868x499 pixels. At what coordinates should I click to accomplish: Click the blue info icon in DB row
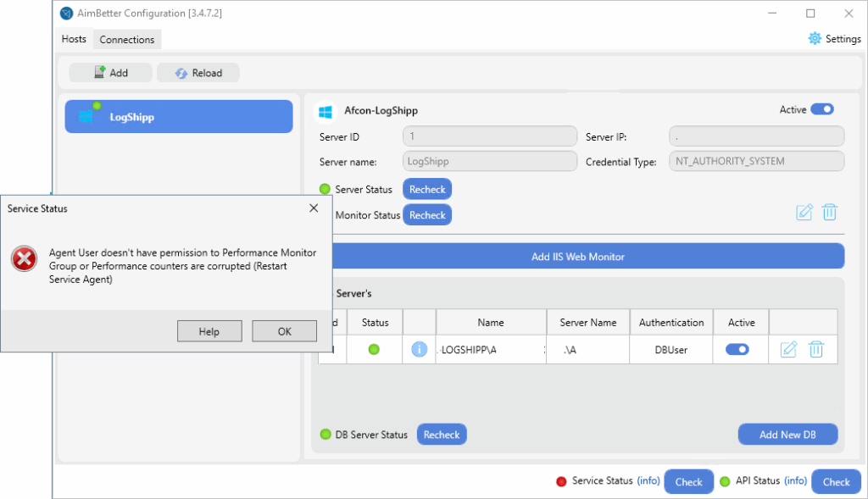(x=419, y=349)
